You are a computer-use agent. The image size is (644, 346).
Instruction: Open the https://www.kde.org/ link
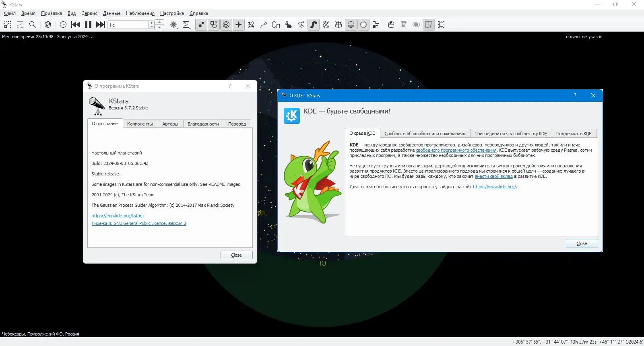494,187
